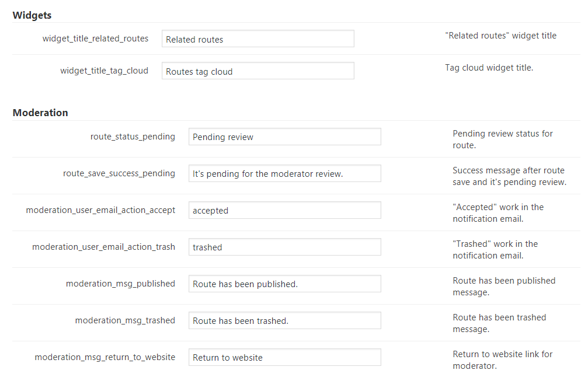588x384 pixels.
Task: Click the moderation_user_email_action_accept label
Action: point(100,210)
